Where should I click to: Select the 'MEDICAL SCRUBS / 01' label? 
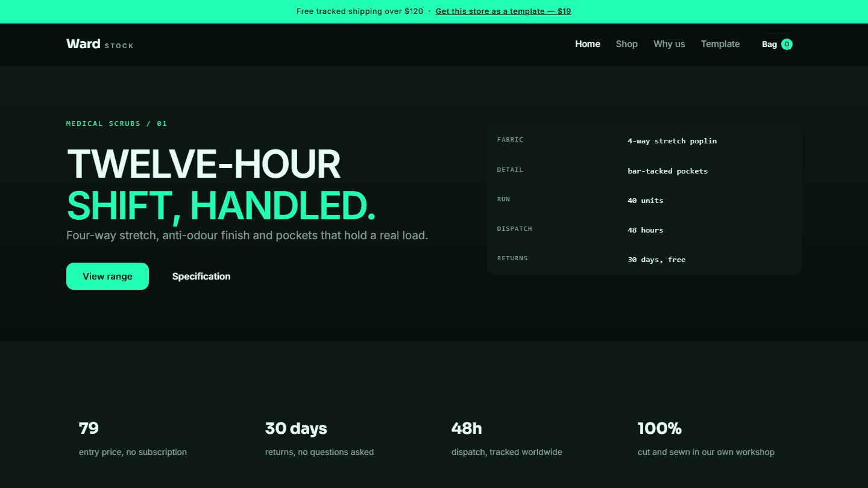coord(116,124)
